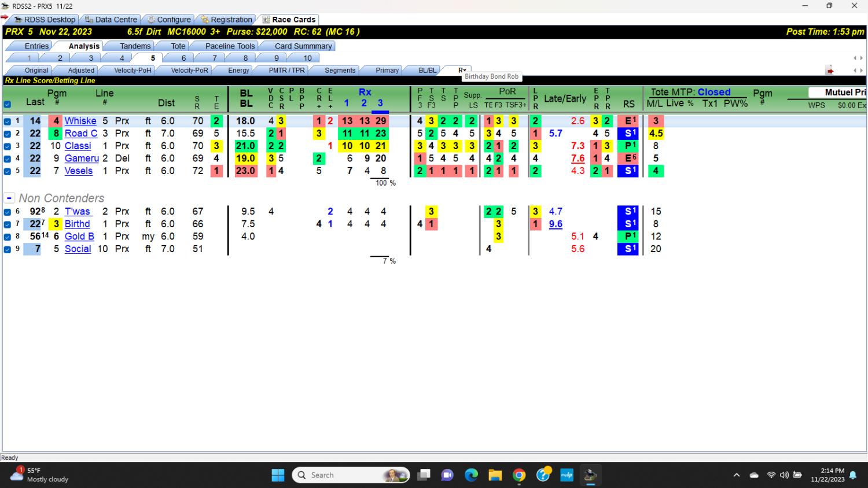
Task: Select race 10 tab
Action: click(x=307, y=58)
